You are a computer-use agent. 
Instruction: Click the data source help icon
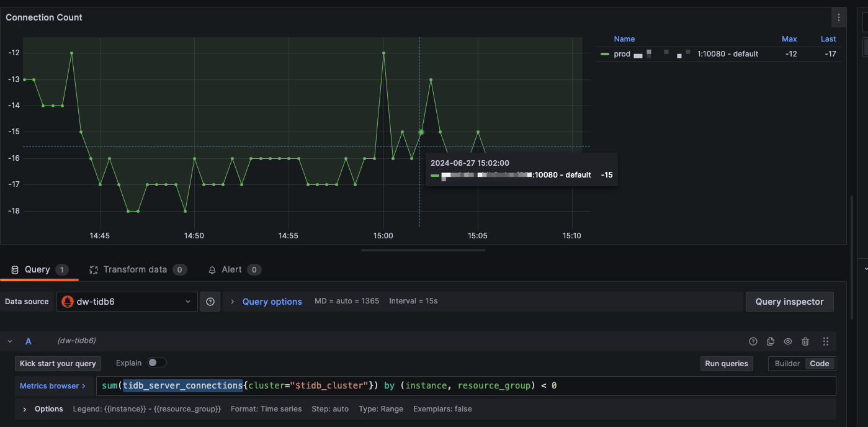pos(210,302)
